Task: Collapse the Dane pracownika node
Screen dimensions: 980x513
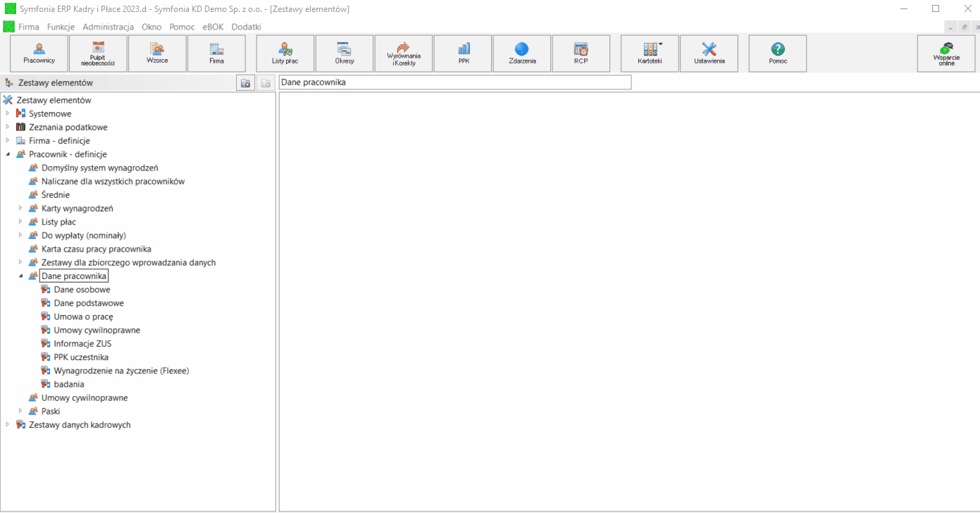Action: coord(20,276)
